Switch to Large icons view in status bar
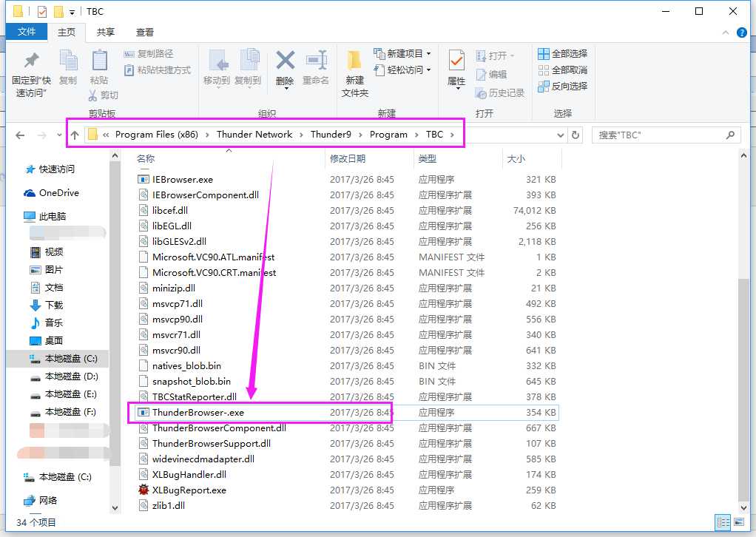This screenshot has width=756, height=537. (739, 522)
